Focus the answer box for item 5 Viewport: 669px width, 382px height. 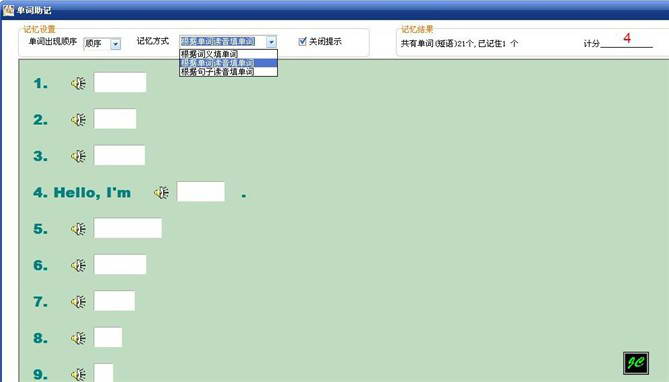tap(128, 228)
